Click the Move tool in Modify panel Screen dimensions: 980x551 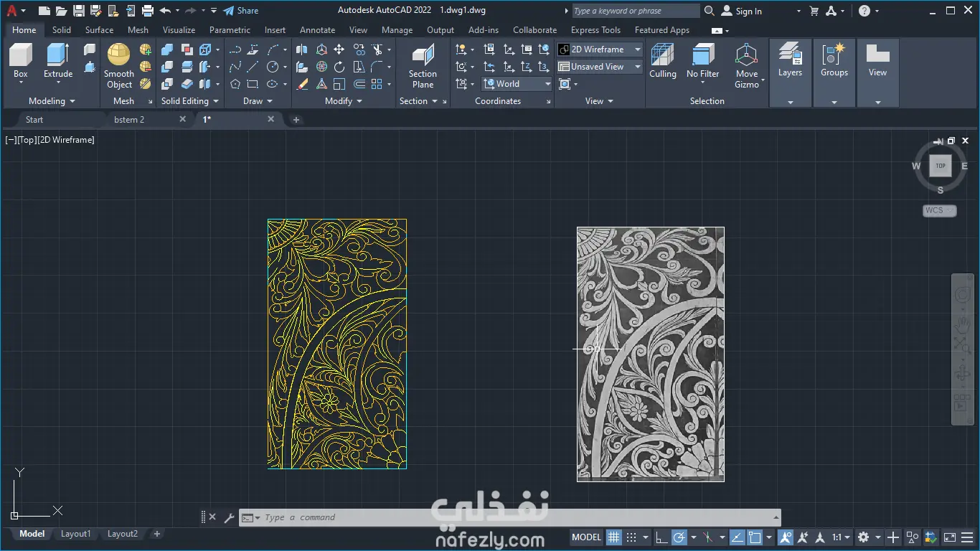pos(339,50)
